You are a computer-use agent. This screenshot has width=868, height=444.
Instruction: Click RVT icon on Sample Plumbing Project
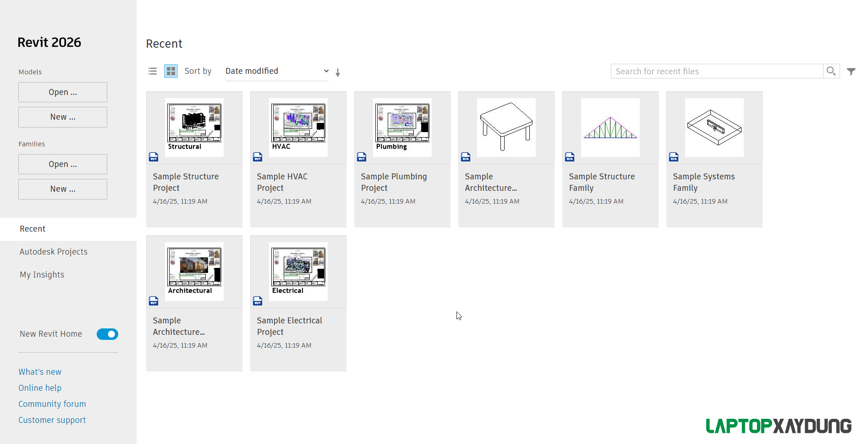362,157
